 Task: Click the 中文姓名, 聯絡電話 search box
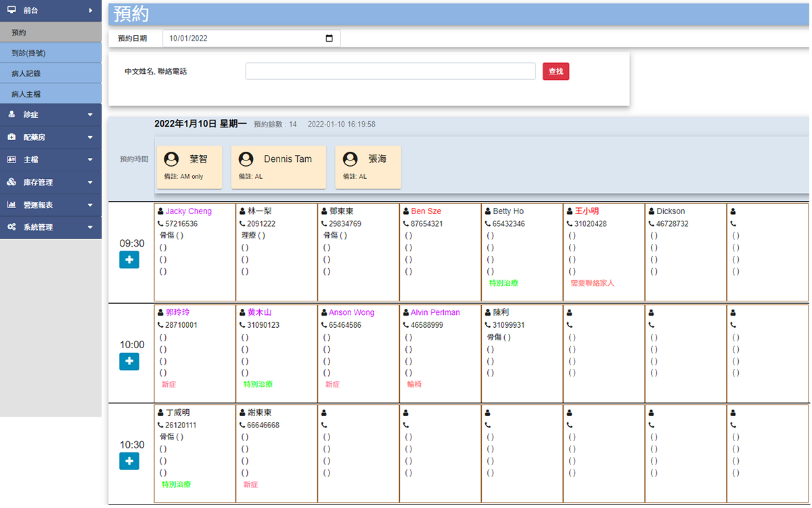coord(390,71)
